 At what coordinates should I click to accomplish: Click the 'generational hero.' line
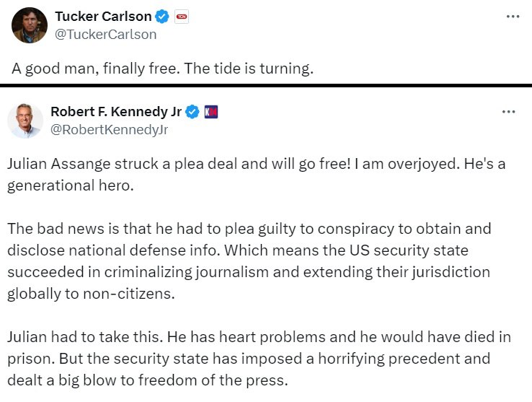[x=71, y=185]
